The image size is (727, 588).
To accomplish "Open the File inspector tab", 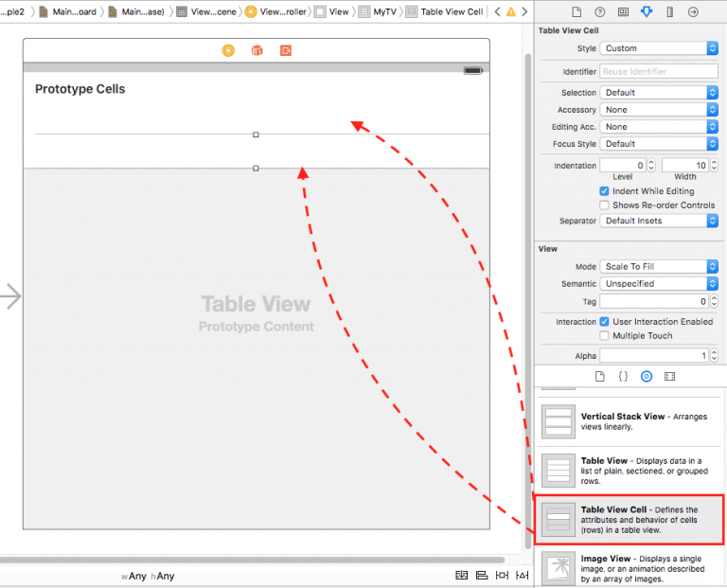I will pos(576,11).
